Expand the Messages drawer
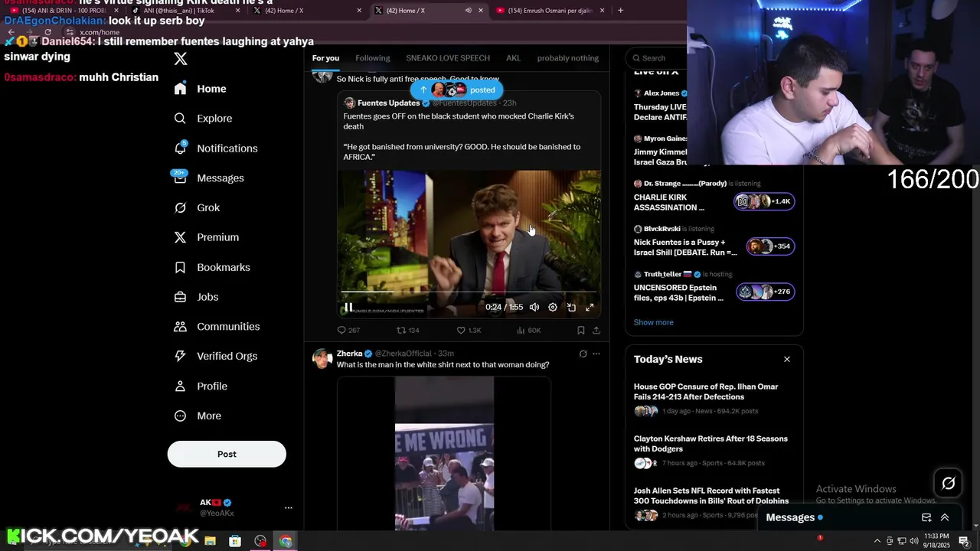 pyautogui.click(x=945, y=517)
